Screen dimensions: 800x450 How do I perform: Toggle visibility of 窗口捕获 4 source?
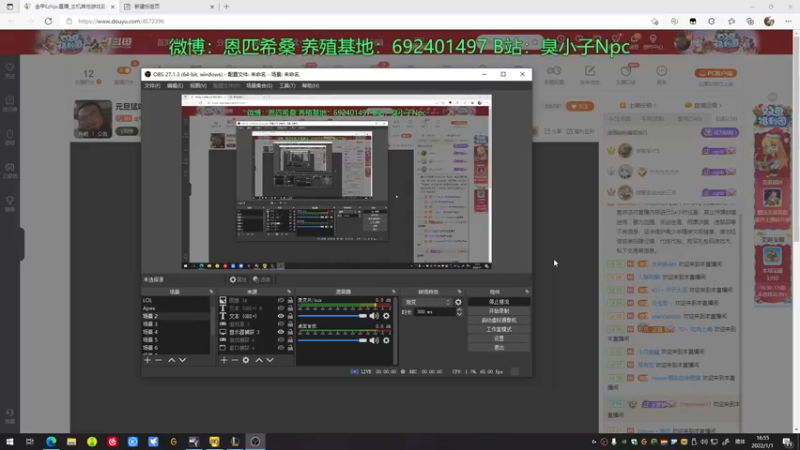[x=281, y=348]
